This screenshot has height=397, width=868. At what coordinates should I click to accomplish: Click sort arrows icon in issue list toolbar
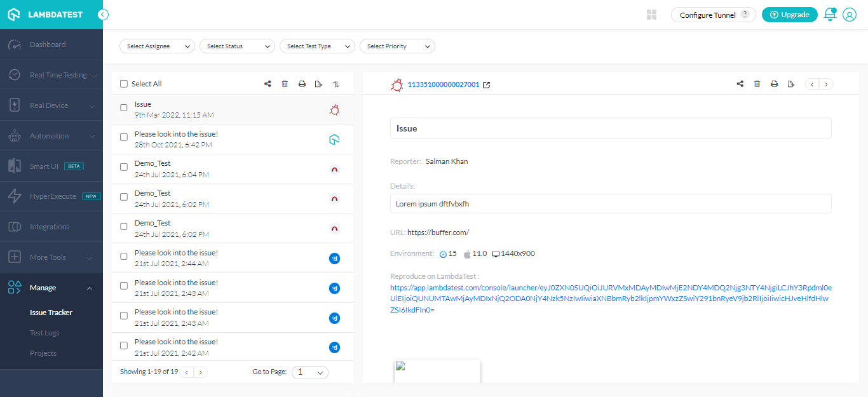point(336,84)
